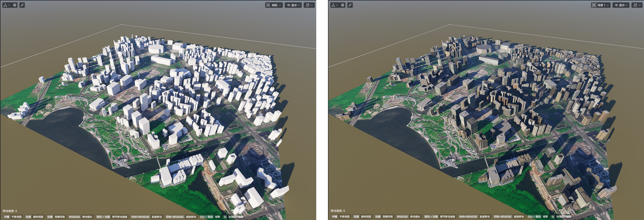
Task: Click the globe icon in right viewport
Action: (x=343, y=5)
